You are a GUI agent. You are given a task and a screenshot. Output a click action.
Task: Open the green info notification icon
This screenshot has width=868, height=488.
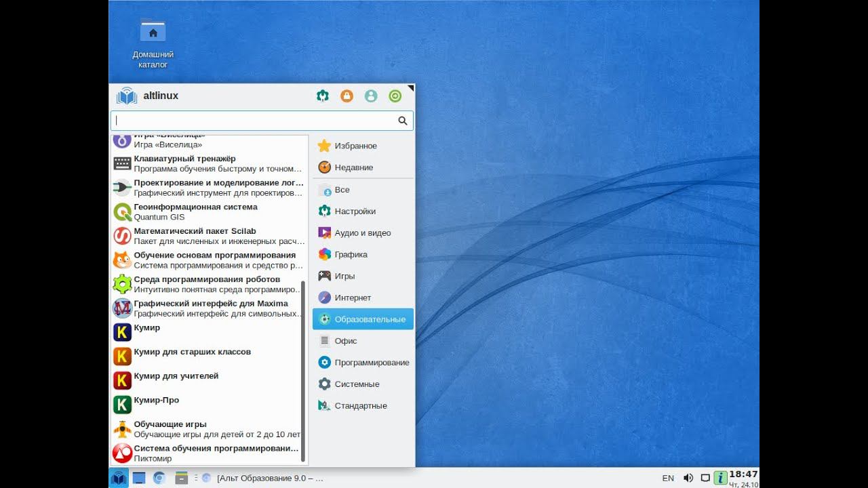[x=721, y=478]
